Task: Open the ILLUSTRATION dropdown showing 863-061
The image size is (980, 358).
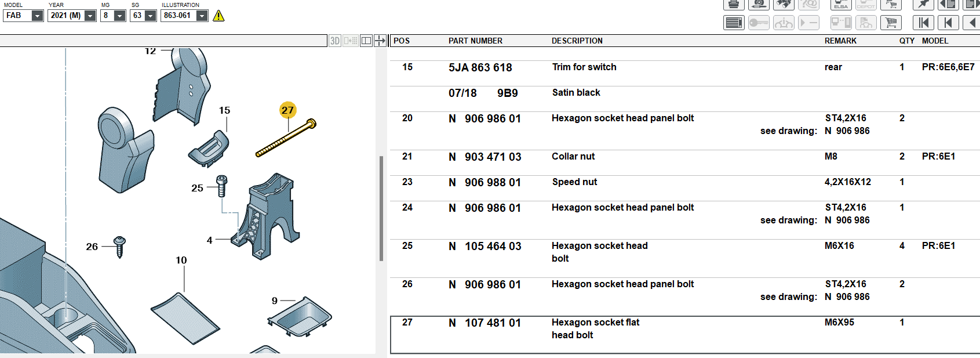Action: click(184, 16)
